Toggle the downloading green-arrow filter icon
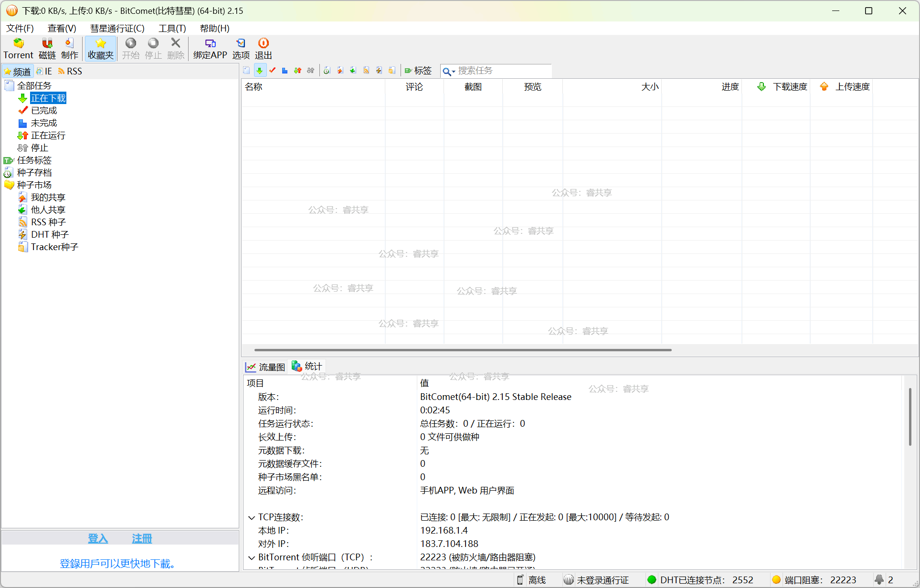 pos(259,71)
